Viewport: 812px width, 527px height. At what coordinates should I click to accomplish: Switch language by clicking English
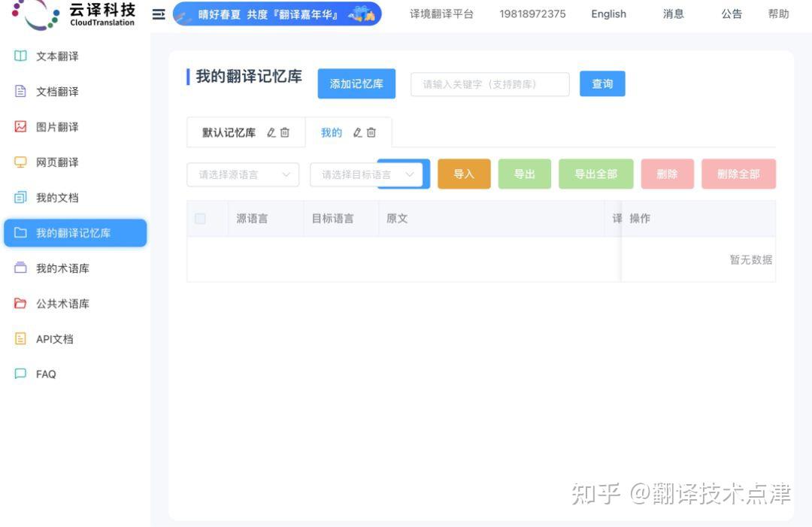pyautogui.click(x=608, y=14)
